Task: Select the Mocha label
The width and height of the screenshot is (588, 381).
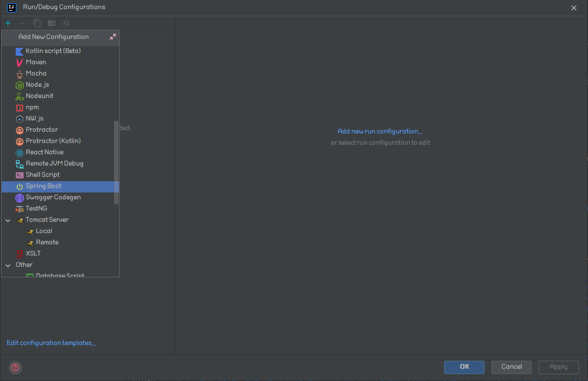Action: point(36,74)
